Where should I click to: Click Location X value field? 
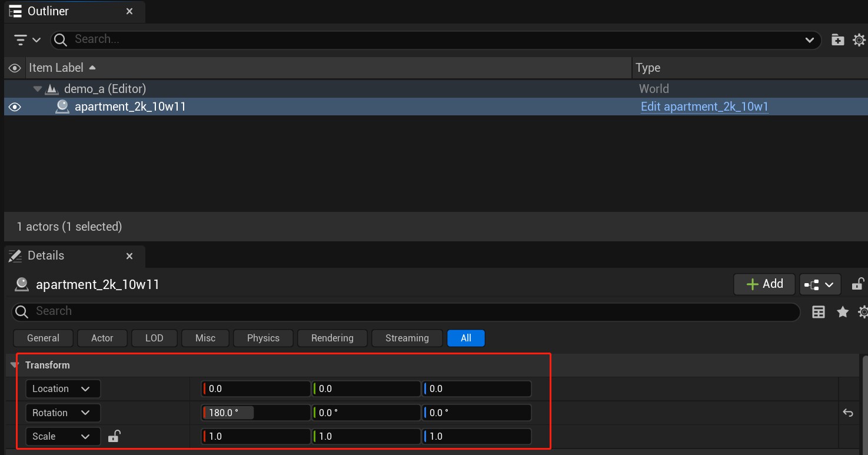[x=255, y=388]
